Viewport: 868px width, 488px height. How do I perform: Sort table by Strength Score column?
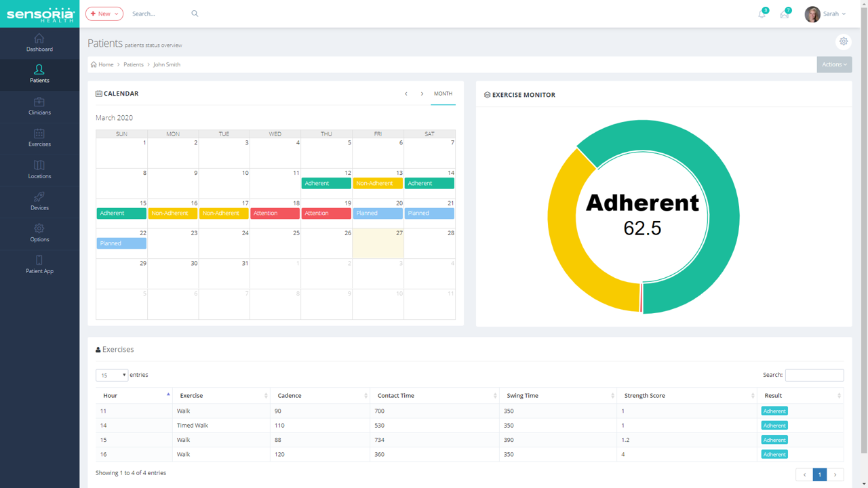tap(687, 395)
